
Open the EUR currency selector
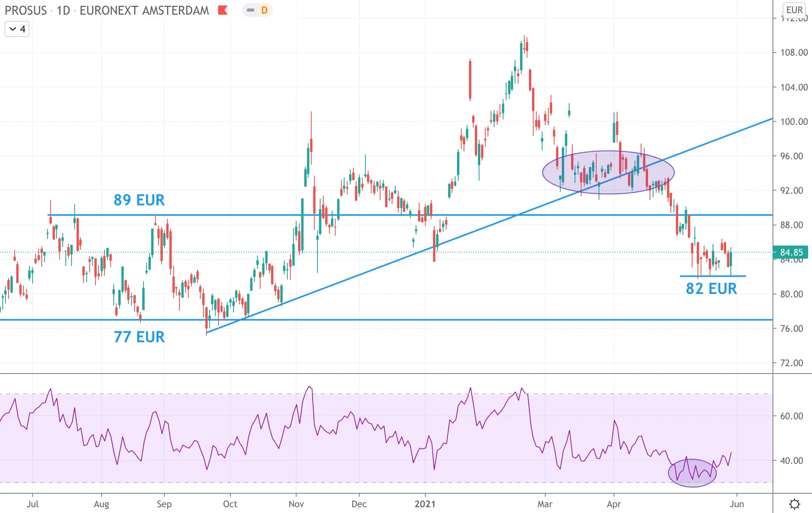(795, 10)
